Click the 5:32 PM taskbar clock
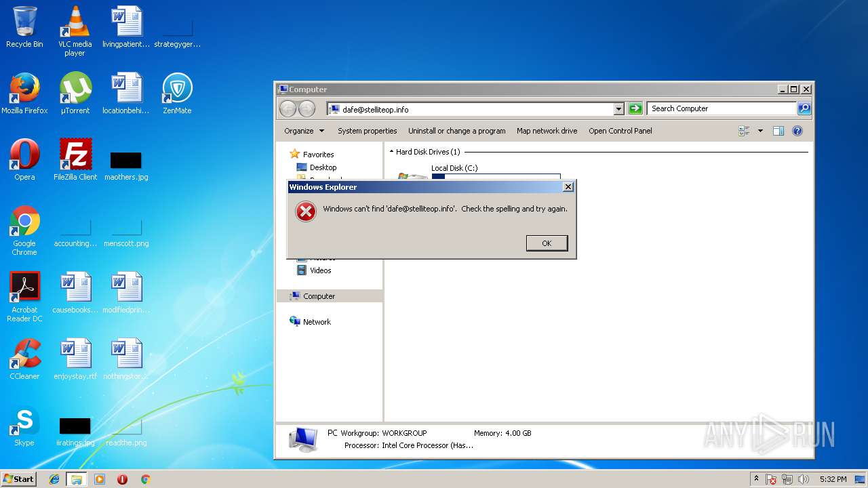The height and width of the screenshot is (488, 868). click(x=833, y=479)
